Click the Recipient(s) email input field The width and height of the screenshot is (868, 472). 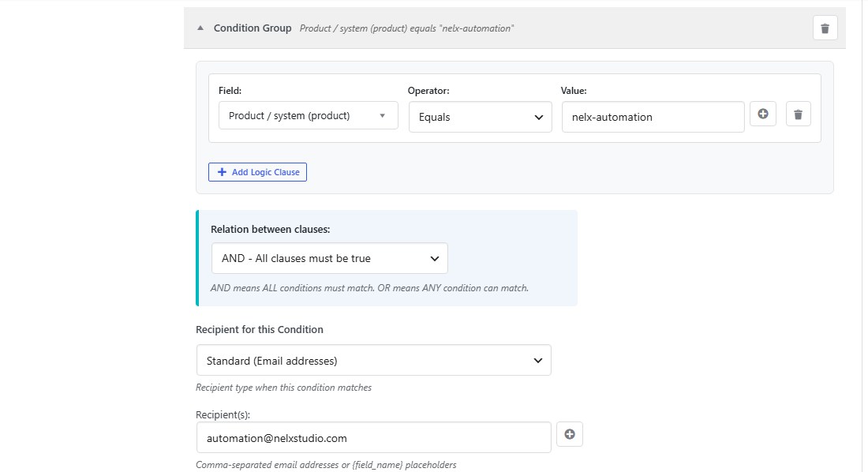(x=374, y=437)
